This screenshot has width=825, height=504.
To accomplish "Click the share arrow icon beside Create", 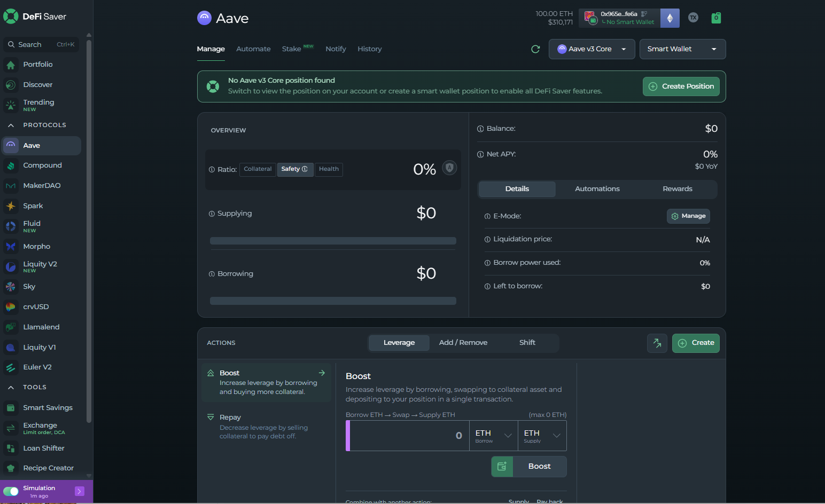I will (x=657, y=343).
